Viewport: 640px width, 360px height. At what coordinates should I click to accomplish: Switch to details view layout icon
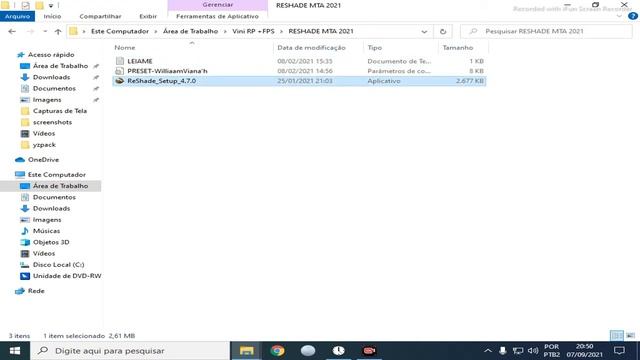617,336
